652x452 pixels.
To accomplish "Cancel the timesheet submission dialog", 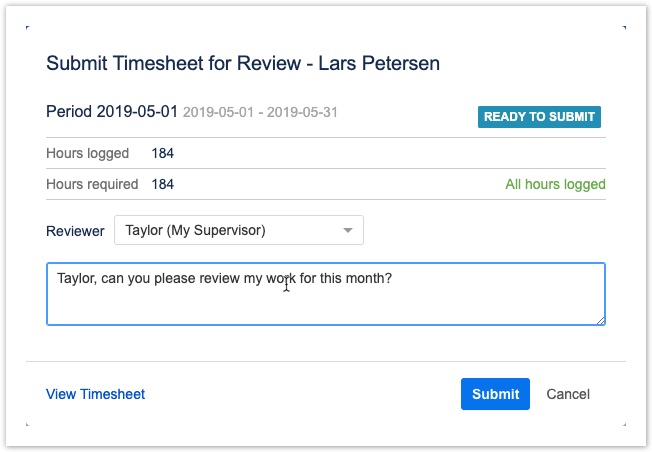I will point(568,394).
